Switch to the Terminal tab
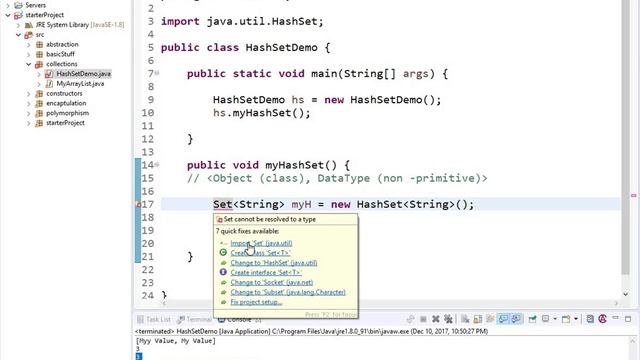This screenshot has height=360, width=640. 194,319
